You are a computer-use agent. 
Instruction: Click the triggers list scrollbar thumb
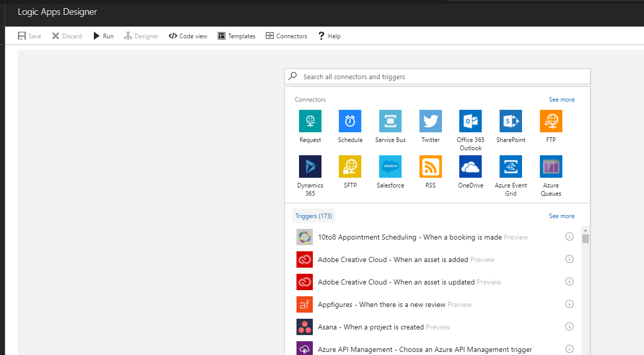pyautogui.click(x=586, y=239)
